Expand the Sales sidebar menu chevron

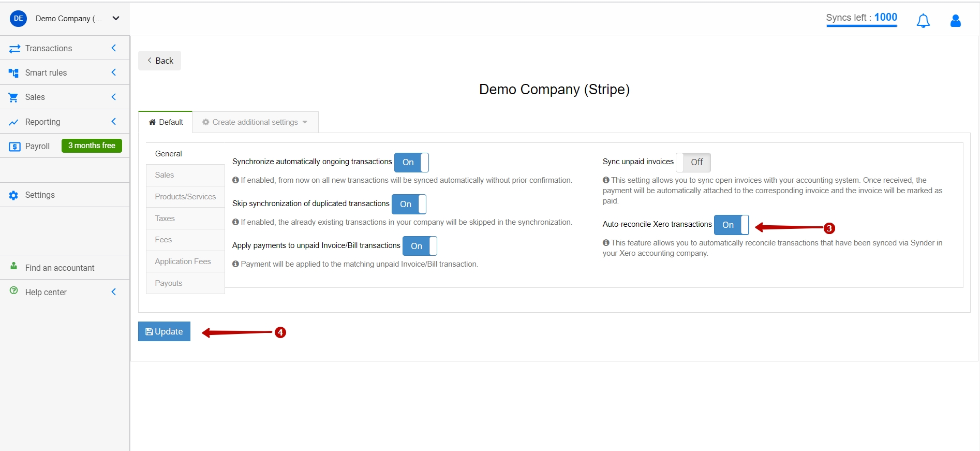click(x=114, y=97)
